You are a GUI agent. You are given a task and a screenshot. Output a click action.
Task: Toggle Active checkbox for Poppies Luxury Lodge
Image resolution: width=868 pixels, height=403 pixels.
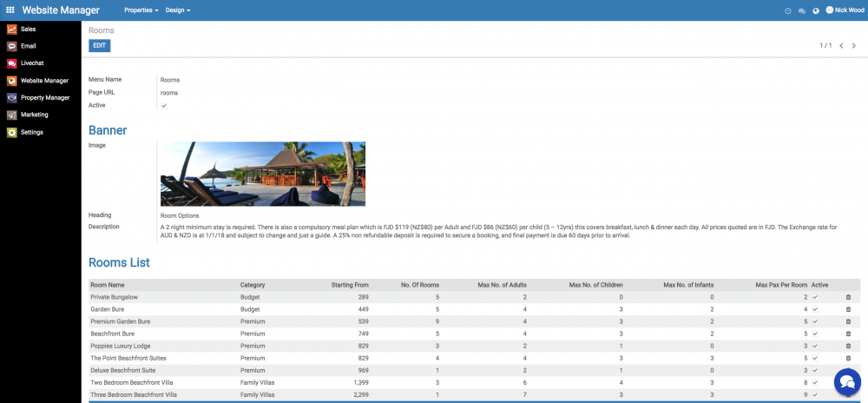815,346
